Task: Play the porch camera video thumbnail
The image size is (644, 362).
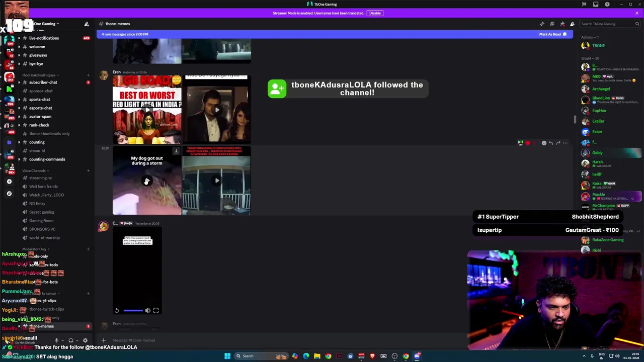Action: click(x=216, y=180)
